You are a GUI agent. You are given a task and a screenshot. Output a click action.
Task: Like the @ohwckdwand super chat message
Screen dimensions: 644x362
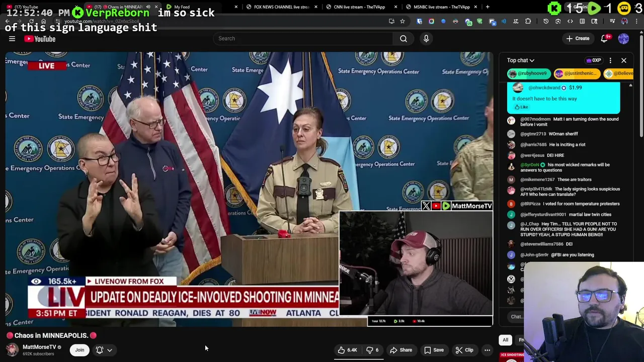(x=521, y=107)
